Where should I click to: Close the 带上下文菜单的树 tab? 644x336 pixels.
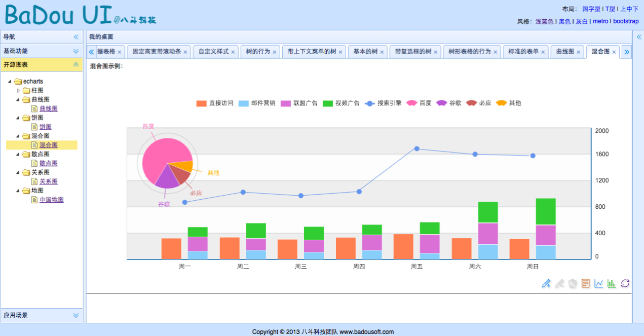pyautogui.click(x=340, y=52)
